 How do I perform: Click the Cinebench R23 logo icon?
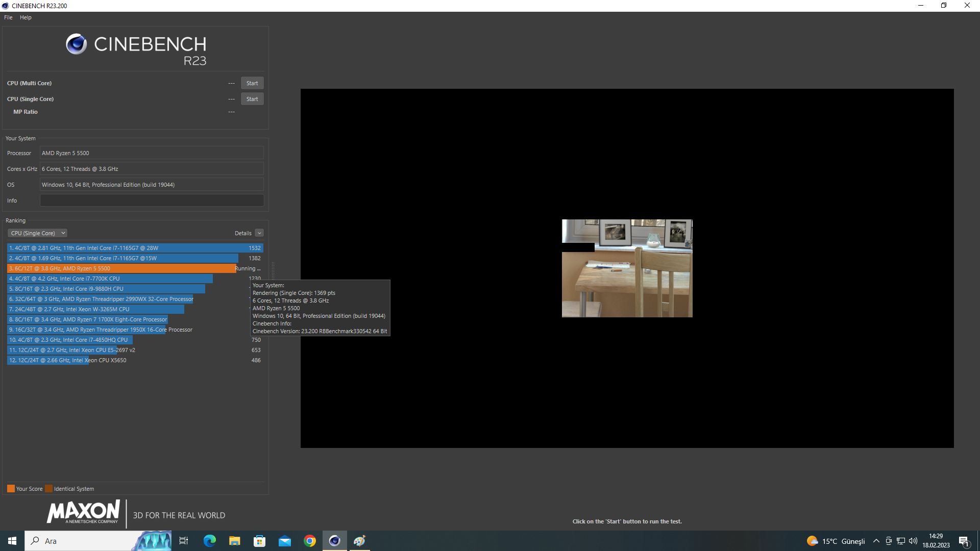[x=77, y=44]
